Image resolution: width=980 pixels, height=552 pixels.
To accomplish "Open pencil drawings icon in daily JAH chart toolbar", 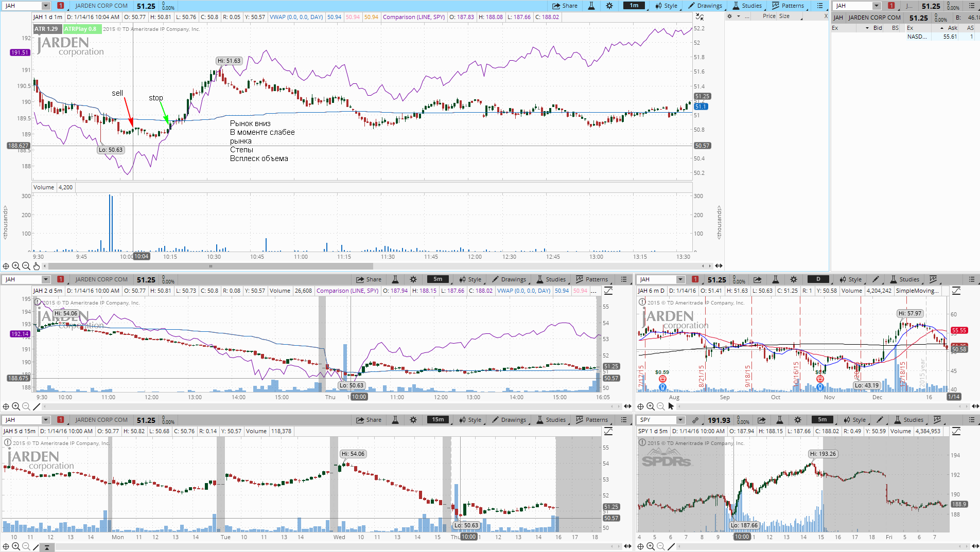I will pos(875,279).
